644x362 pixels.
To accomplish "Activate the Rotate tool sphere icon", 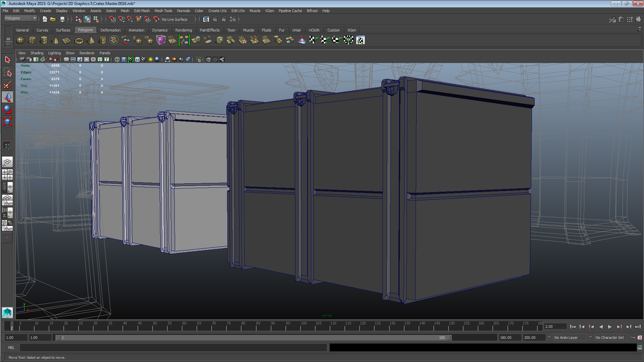I will 7,109.
